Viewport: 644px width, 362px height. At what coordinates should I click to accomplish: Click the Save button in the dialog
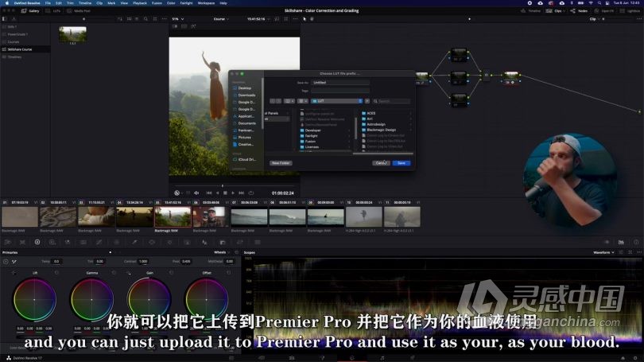(402, 163)
